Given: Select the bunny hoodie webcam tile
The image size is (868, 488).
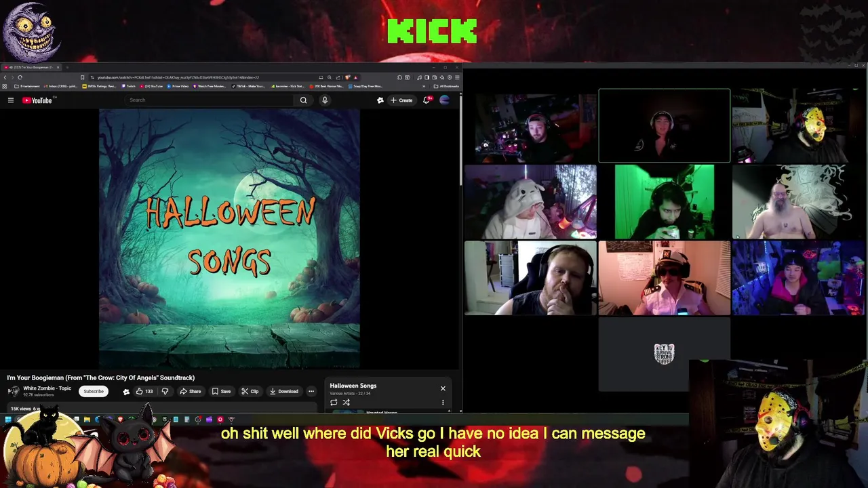Looking at the screenshot, I should pos(530,202).
